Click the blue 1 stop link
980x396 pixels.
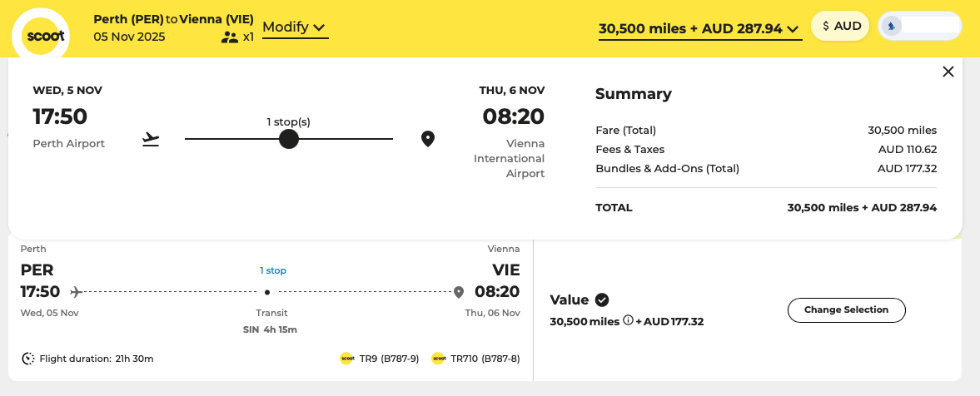click(273, 270)
